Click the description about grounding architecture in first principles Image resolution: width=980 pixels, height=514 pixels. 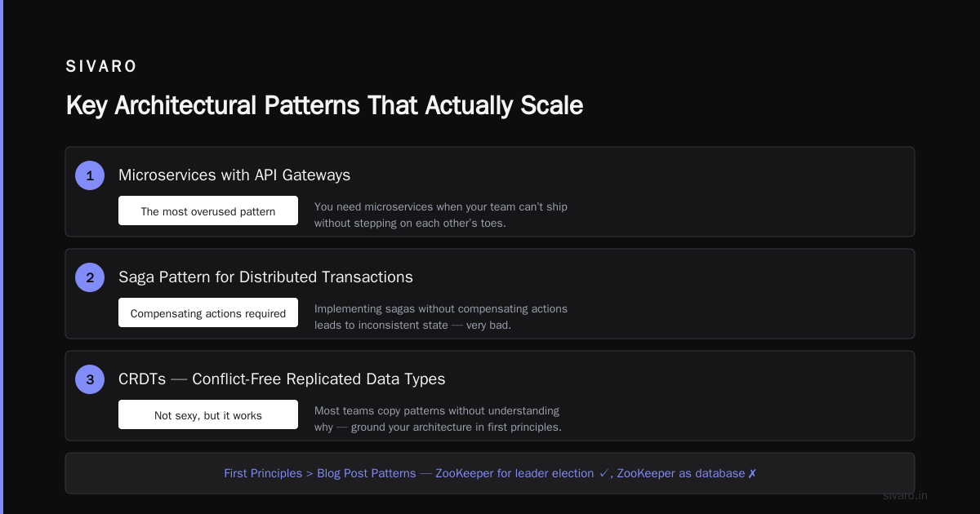[x=438, y=419]
